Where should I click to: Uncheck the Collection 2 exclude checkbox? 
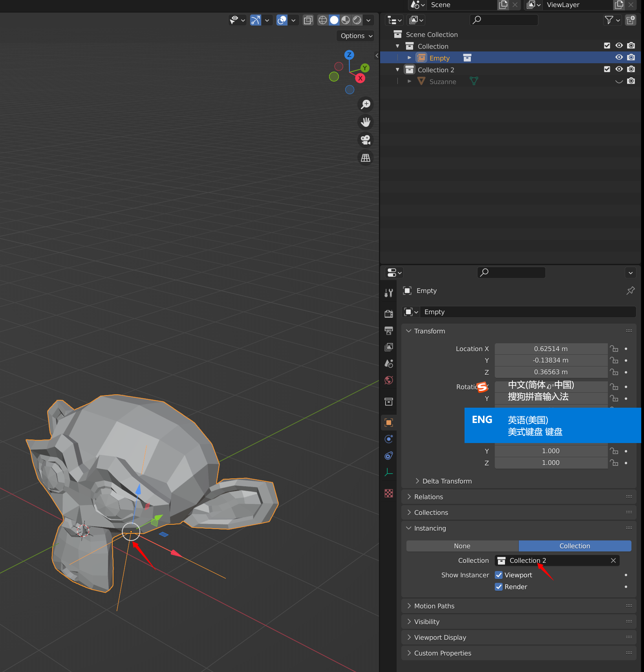pos(607,69)
